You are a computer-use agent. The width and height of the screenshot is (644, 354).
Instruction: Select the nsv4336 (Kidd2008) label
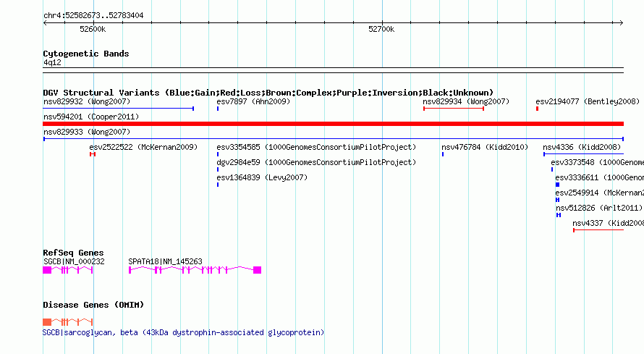582,147
